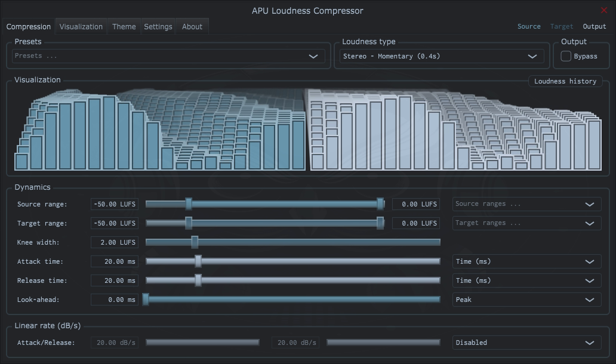
Task: Click the Attack time units chevron
Action: [589, 261]
